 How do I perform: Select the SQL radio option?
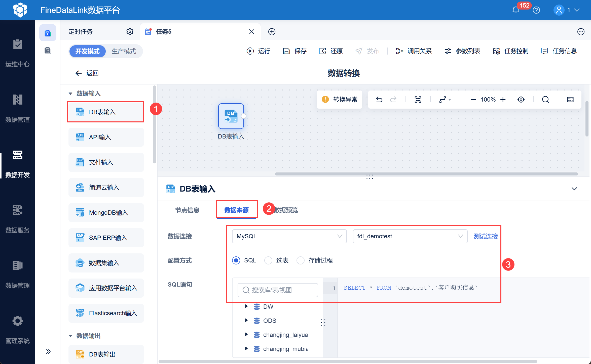point(236,260)
